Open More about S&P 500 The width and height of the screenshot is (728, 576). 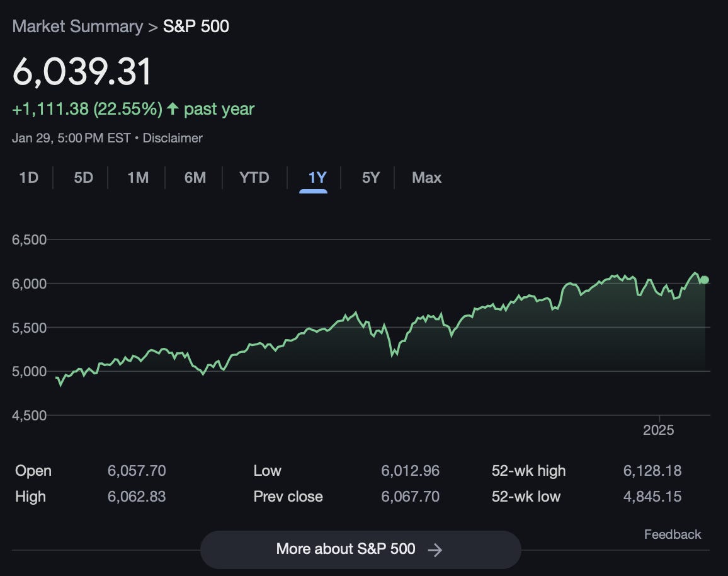[360, 550]
